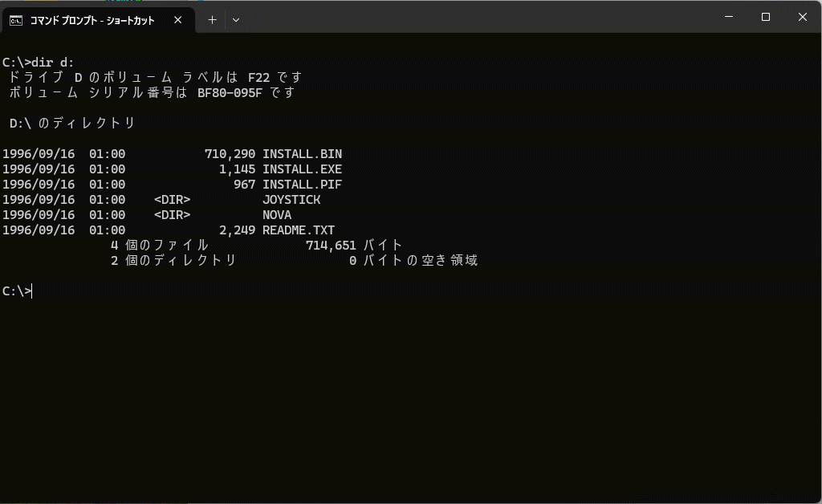Close the terminal window

point(802,17)
